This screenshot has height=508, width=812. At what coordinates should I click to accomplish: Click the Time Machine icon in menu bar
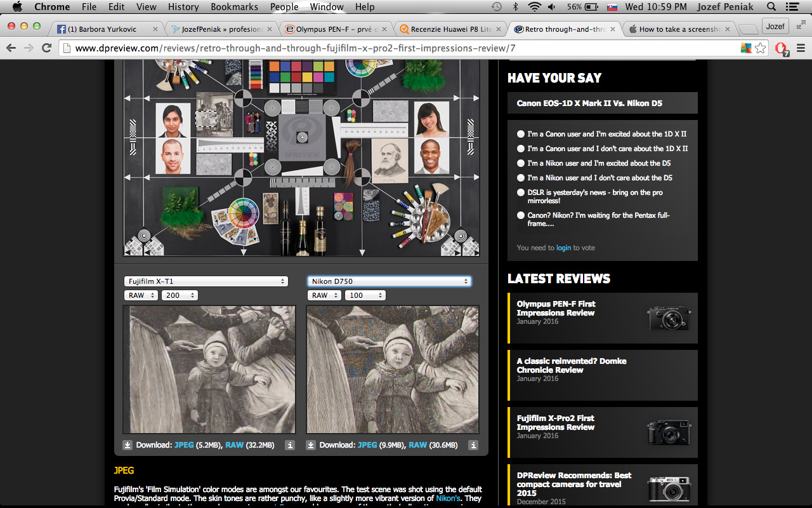(497, 7)
